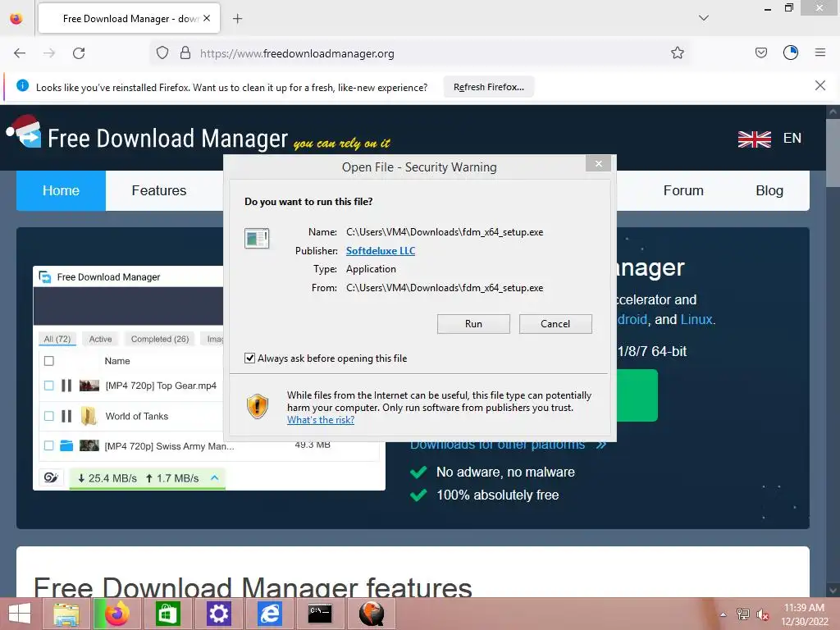Tick the checkbox for Top Gear.mp4
Screen dimensions: 840x630
[48, 386]
